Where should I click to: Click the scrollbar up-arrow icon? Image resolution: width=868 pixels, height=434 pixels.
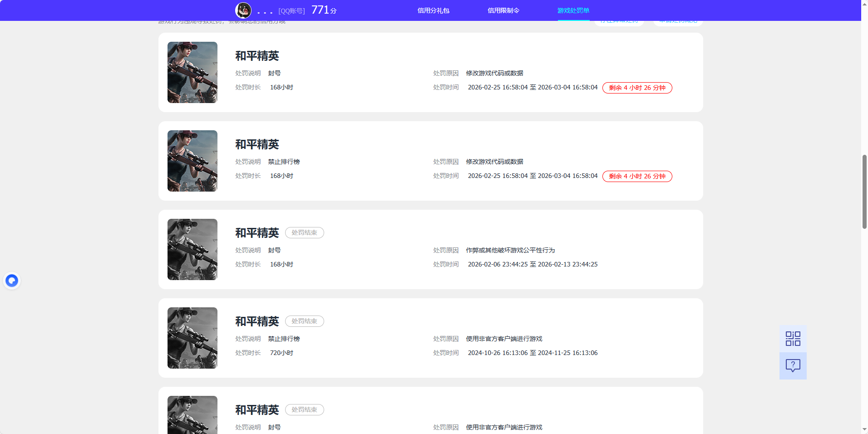point(864,4)
